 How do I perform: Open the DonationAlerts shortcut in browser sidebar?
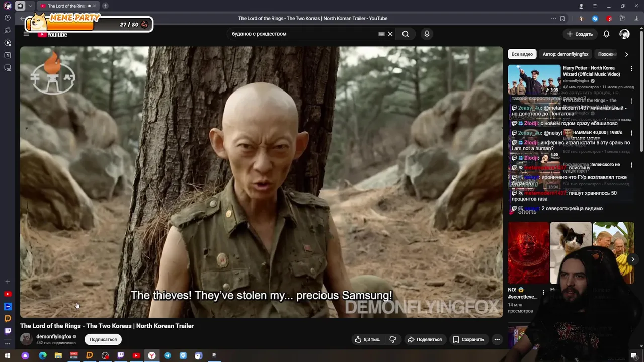(7, 318)
